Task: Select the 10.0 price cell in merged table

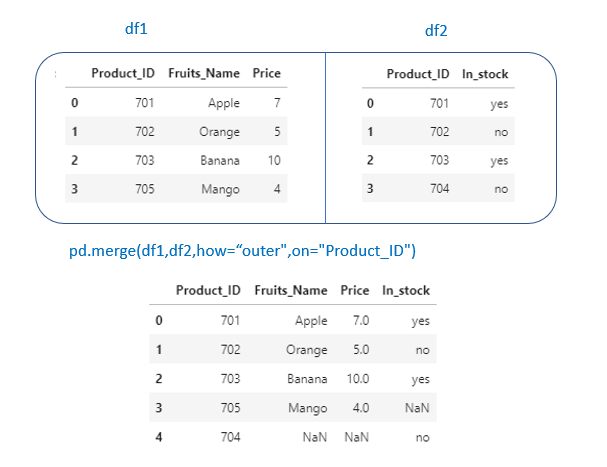Action: click(356, 379)
